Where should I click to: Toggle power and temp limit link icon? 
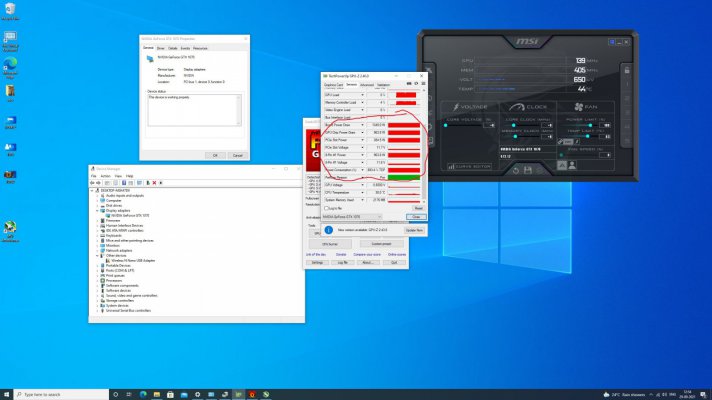point(560,142)
